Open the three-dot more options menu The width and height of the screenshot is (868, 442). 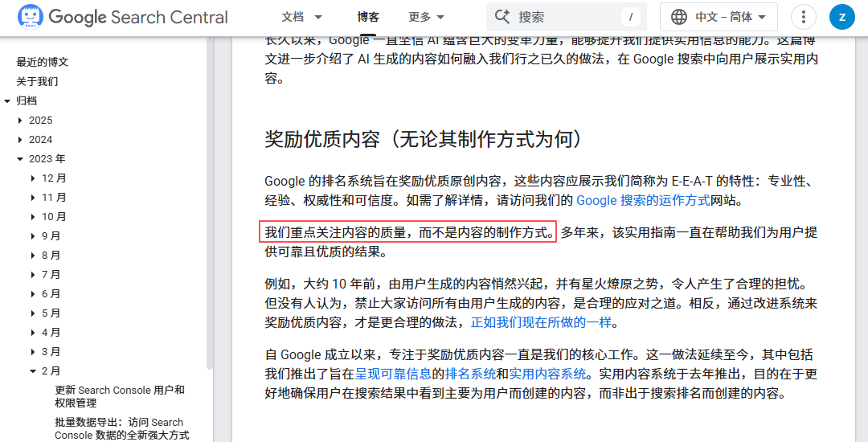803,17
